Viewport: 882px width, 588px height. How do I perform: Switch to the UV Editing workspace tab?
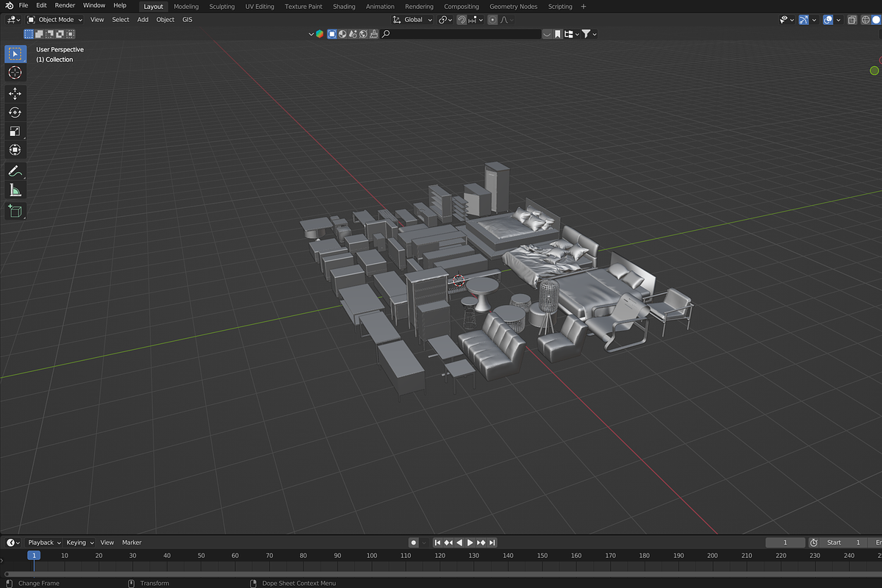pos(259,7)
